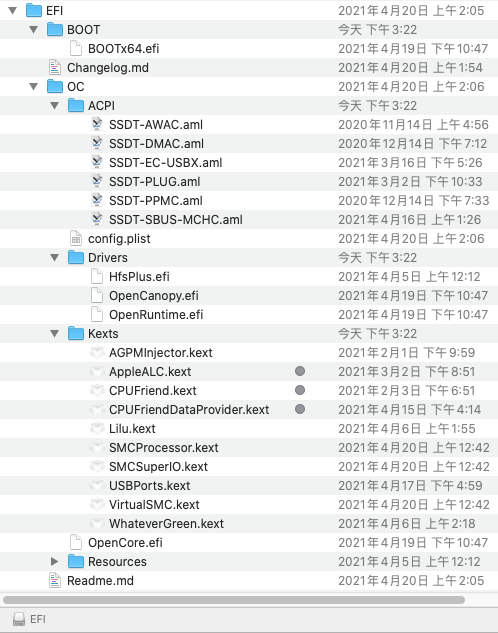Click the BOOTx64.efi file icon
The width and height of the screenshot is (498, 633).
[76, 48]
